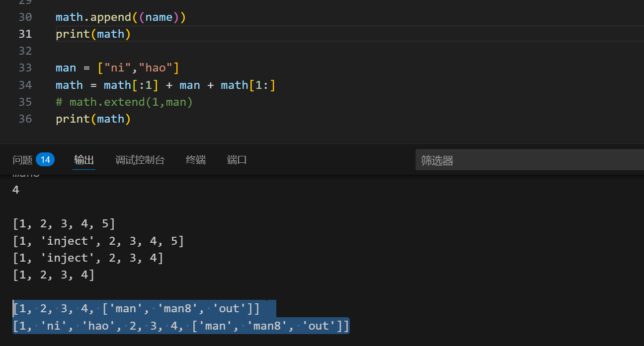
Task: Click line number 31 in the gutter
Action: pyautogui.click(x=25, y=34)
